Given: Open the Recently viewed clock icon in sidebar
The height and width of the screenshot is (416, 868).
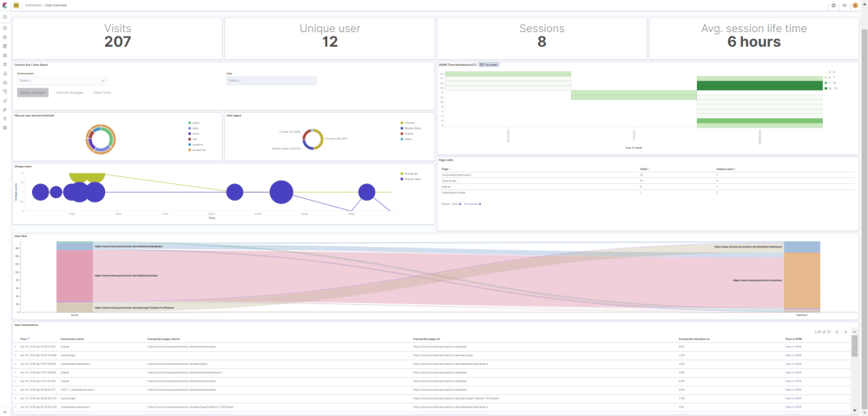Looking at the screenshot, I should coord(5,17).
